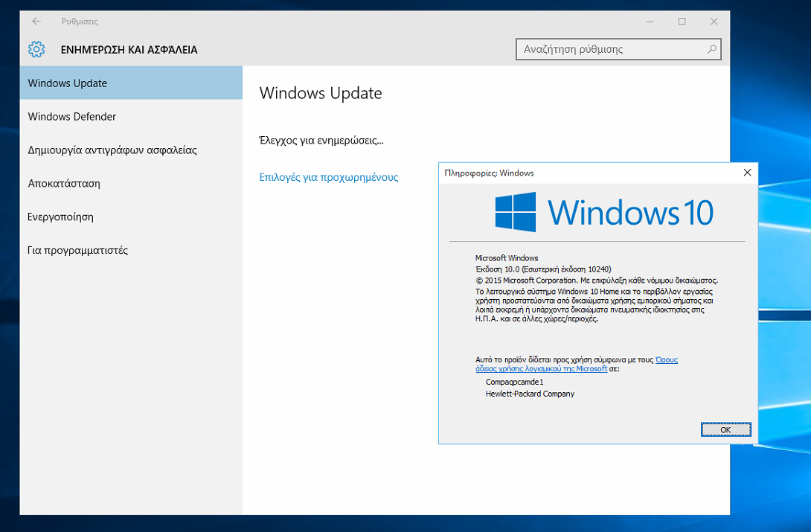Click the Windows 10 logo in the dialog
This screenshot has height=532, width=811.
pyautogui.click(x=604, y=212)
